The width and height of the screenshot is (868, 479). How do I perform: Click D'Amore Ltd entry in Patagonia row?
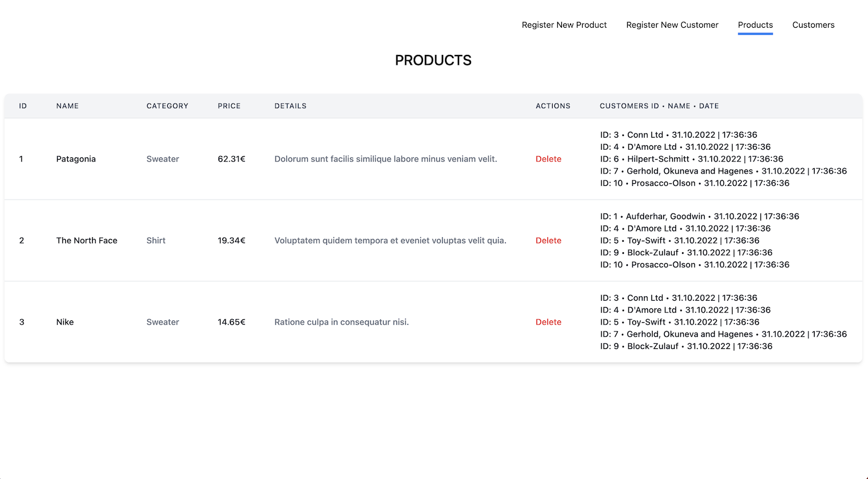coord(685,147)
